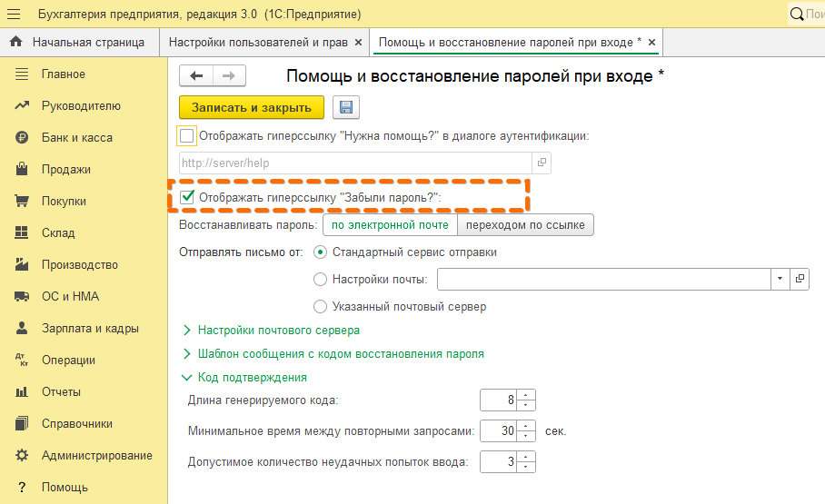This screenshot has height=504, width=825.
Task: Click open icon next to Настройки почты field
Action: pos(800,279)
